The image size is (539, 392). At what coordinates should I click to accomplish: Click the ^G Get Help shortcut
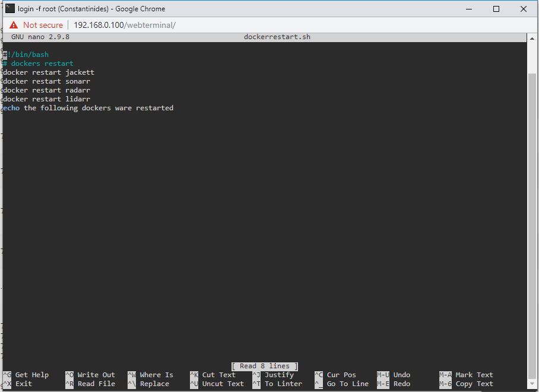click(x=26, y=375)
